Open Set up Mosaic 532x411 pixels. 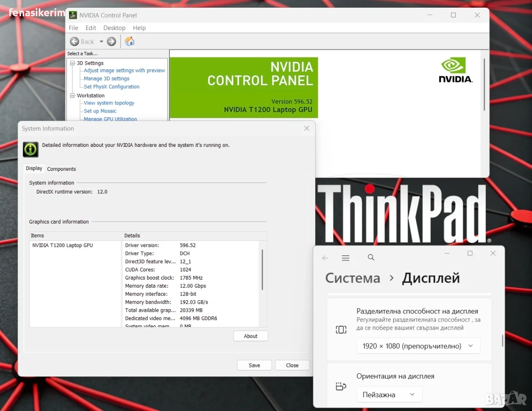click(x=100, y=111)
